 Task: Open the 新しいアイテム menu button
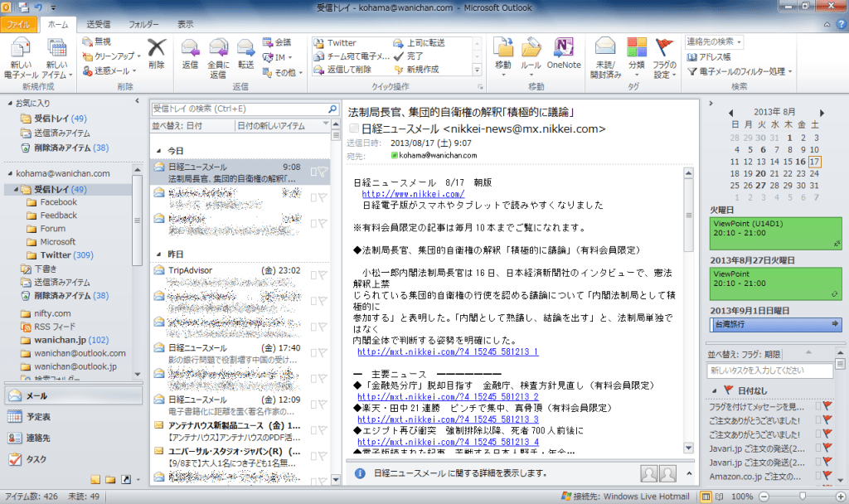pyautogui.click(x=56, y=57)
